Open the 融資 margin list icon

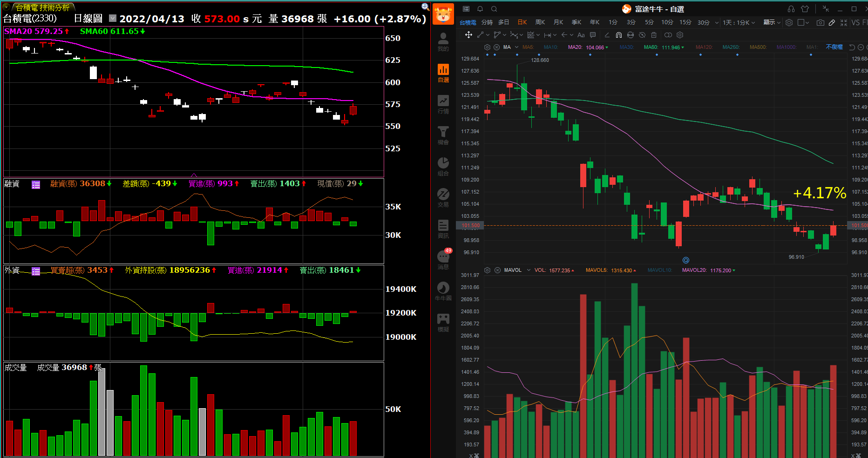(x=36, y=185)
